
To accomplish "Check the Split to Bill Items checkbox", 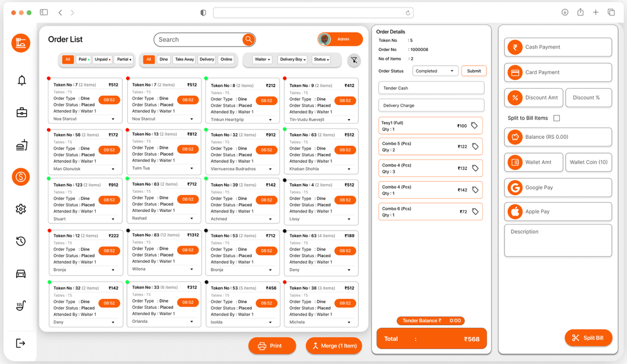I will pos(557,118).
